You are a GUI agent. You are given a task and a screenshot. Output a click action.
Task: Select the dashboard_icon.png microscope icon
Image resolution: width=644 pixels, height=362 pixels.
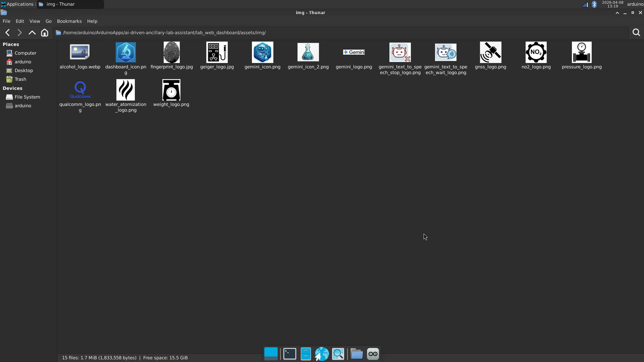(126, 52)
